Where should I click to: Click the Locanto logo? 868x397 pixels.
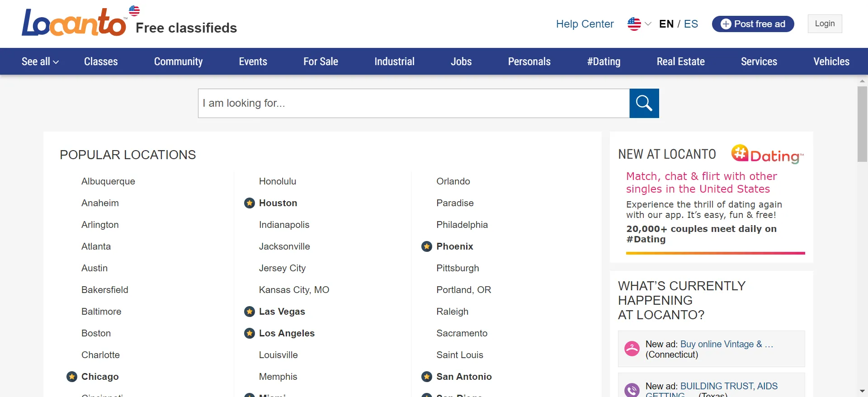[x=75, y=22]
